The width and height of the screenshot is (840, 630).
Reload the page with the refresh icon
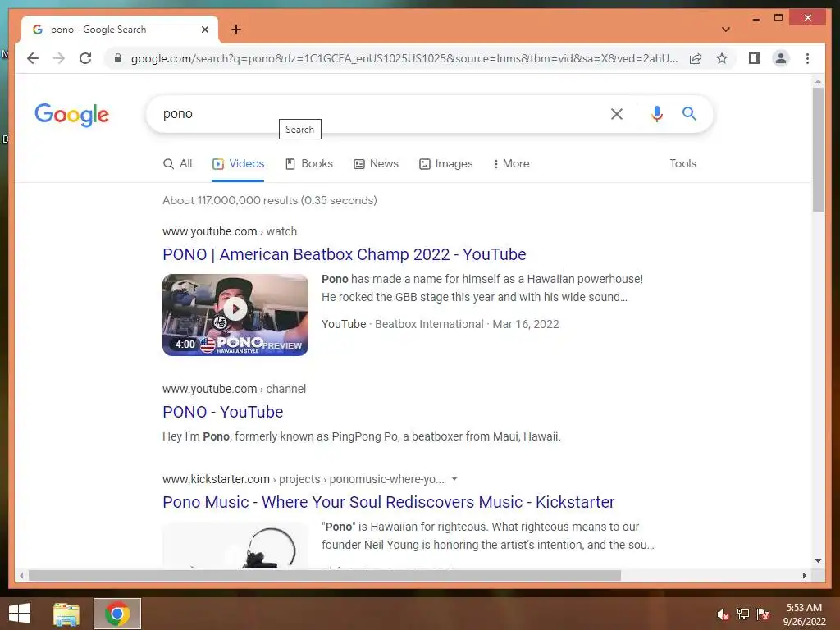[x=85, y=58]
